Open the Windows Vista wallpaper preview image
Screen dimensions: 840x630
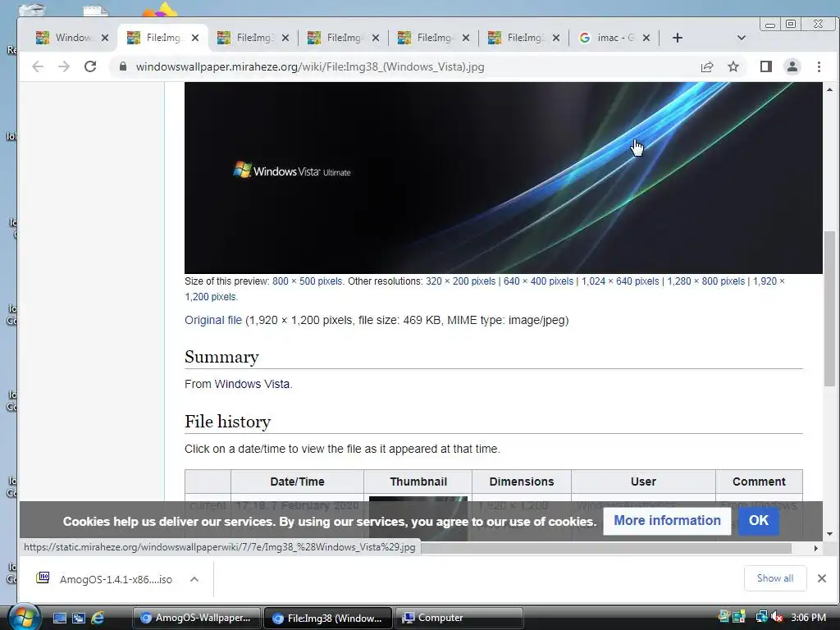[x=503, y=178]
